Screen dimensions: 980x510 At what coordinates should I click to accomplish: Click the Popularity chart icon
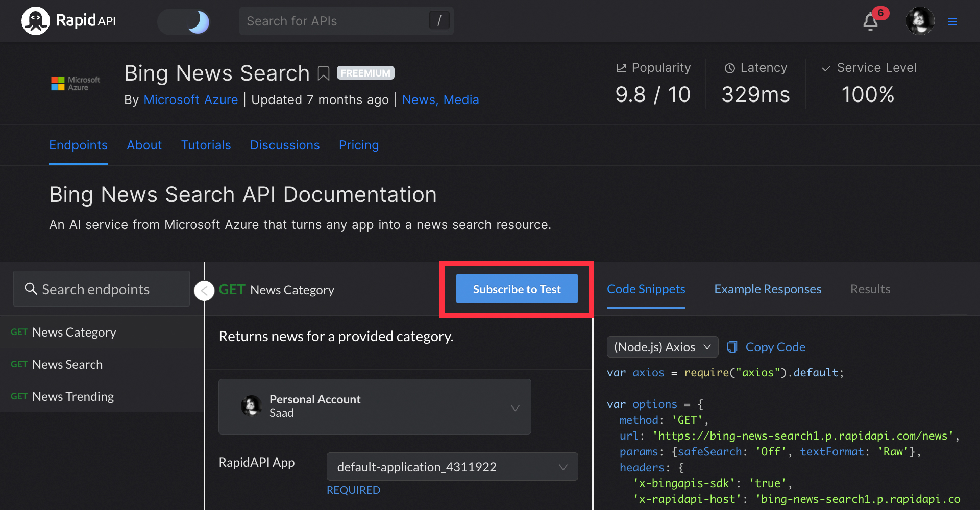coord(621,68)
